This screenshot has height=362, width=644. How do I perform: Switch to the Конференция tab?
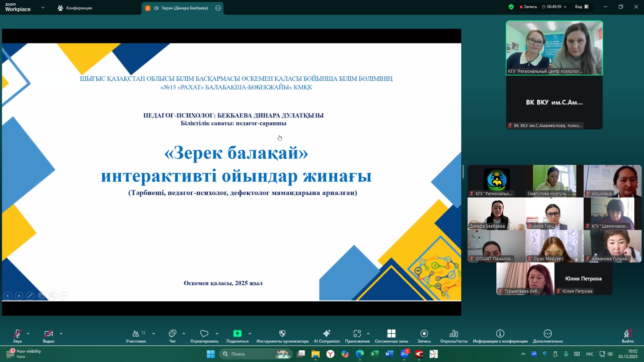pos(75,8)
